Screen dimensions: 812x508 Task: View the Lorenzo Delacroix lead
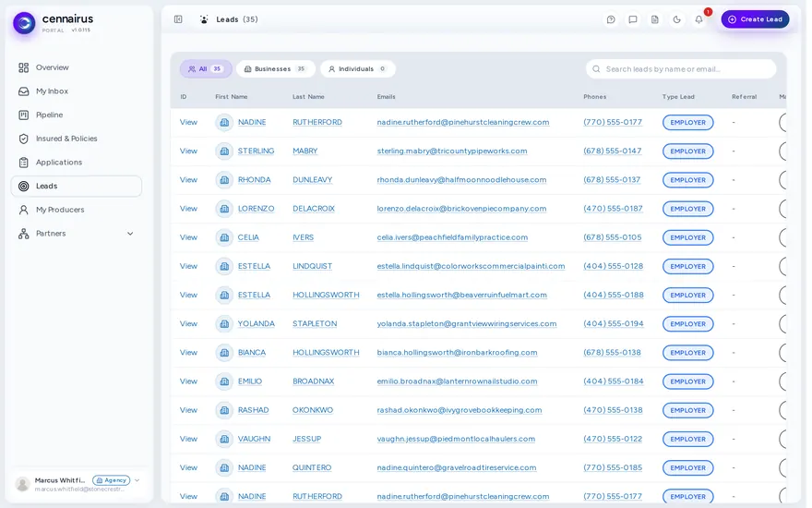(x=188, y=209)
